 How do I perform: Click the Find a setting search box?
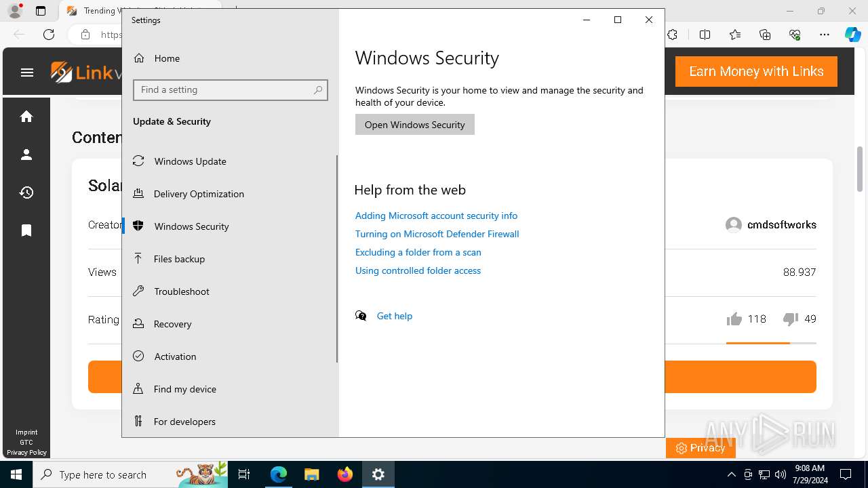tap(231, 90)
